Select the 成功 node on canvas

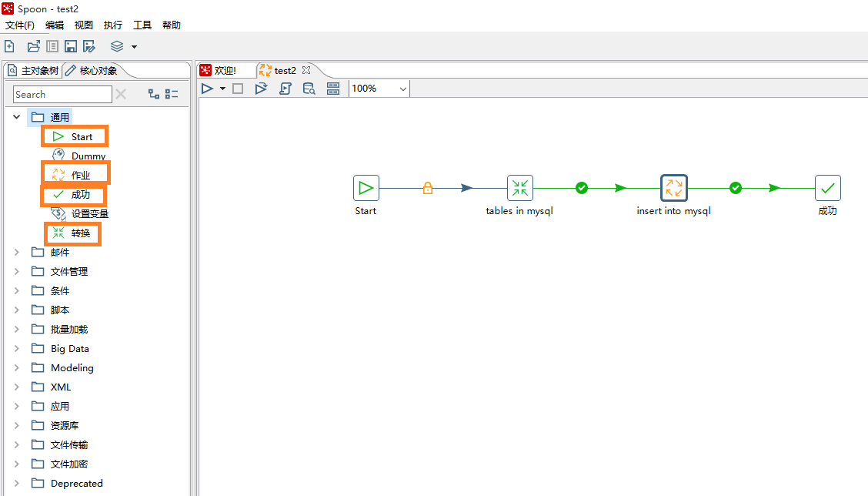(827, 188)
